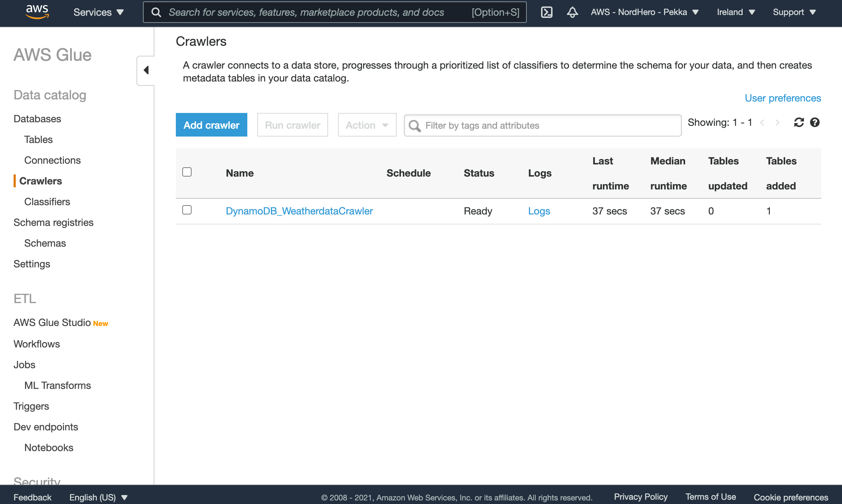Open Databases in the sidebar
Image resolution: width=842 pixels, height=504 pixels.
pos(37,119)
